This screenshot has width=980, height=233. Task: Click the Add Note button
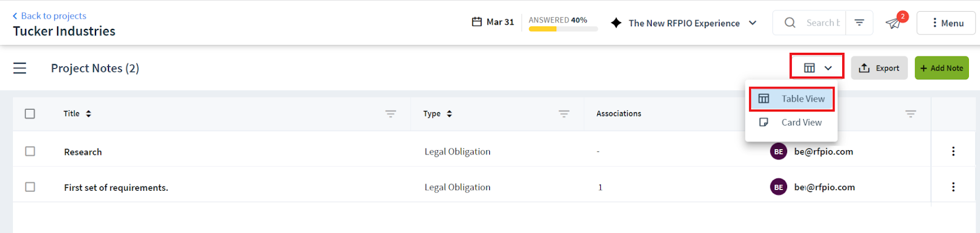tap(941, 68)
